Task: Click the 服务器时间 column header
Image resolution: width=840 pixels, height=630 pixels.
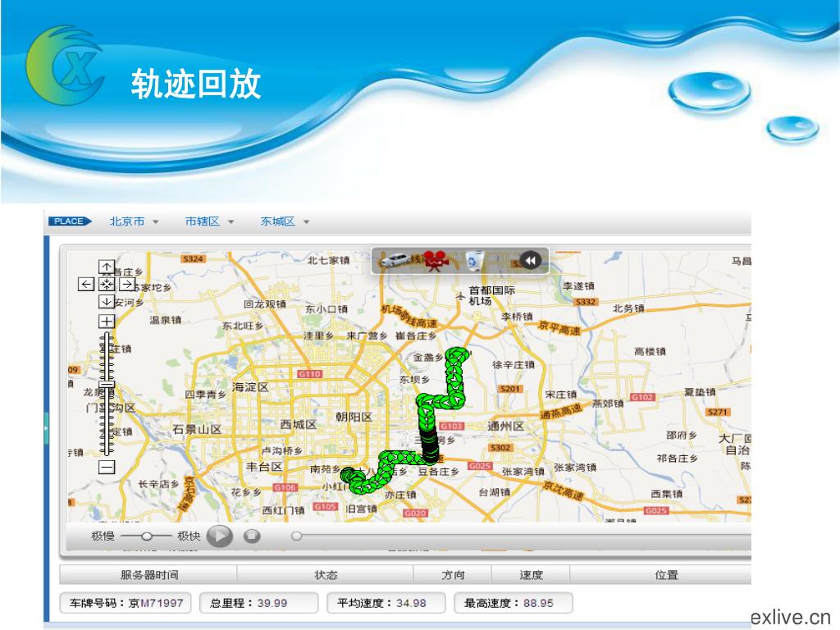Action: point(149,575)
